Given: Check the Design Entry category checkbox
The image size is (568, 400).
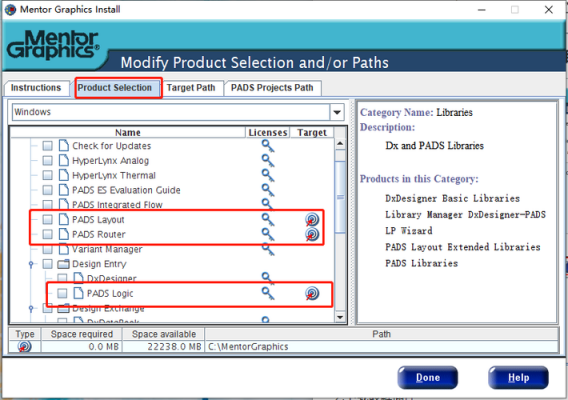Looking at the screenshot, I should click(x=47, y=264).
